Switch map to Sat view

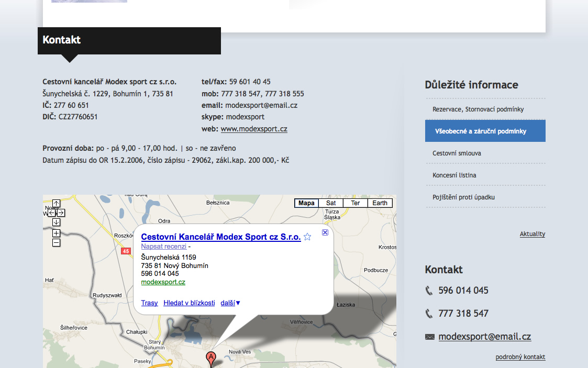[331, 203]
